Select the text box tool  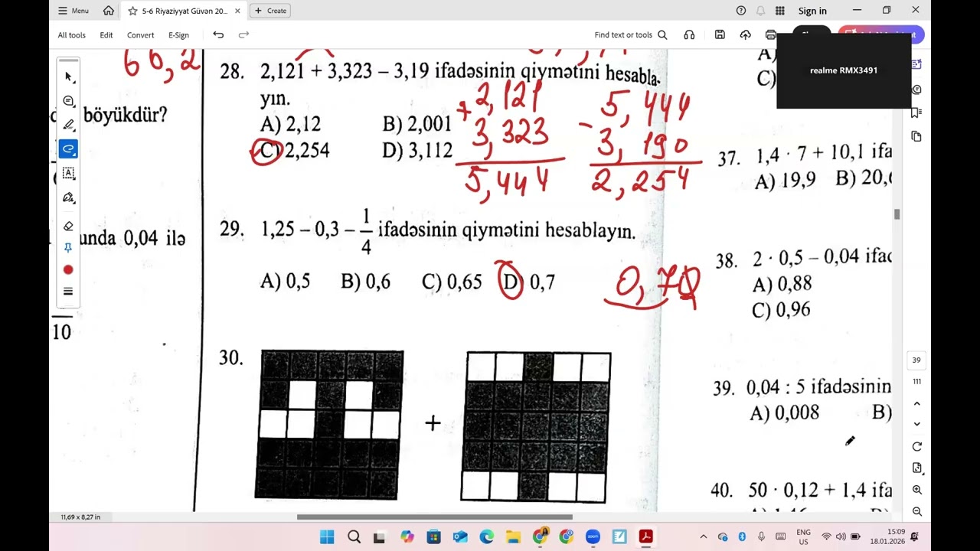[x=68, y=173]
